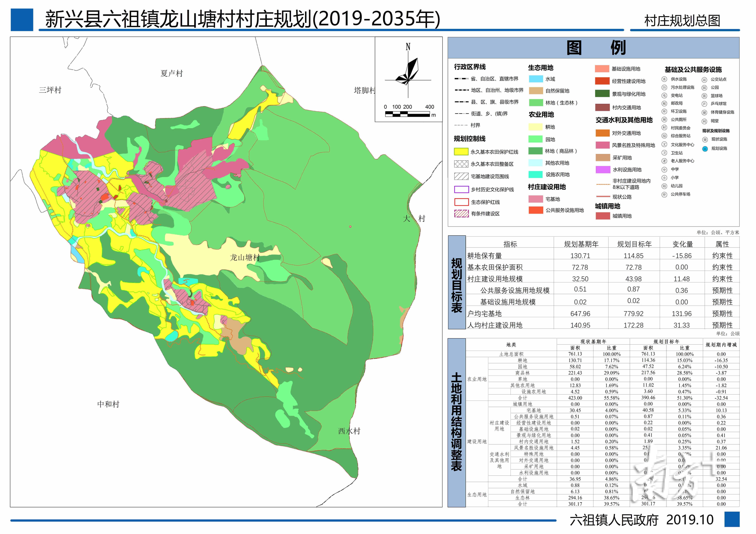Click the 供水设施 circle icon in legend

(x=664, y=79)
